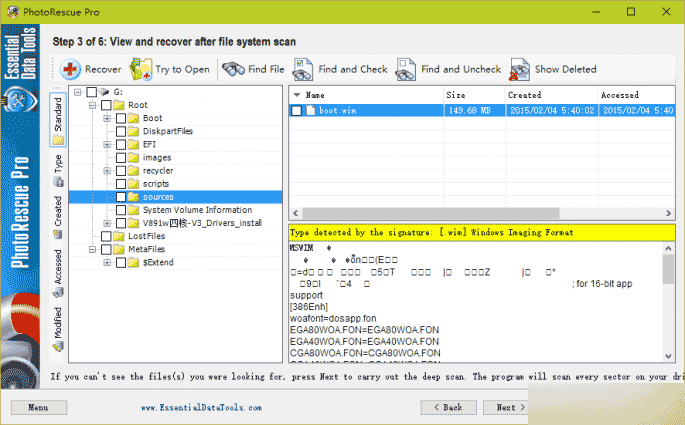Click file list scroll right arrow

tap(668, 213)
